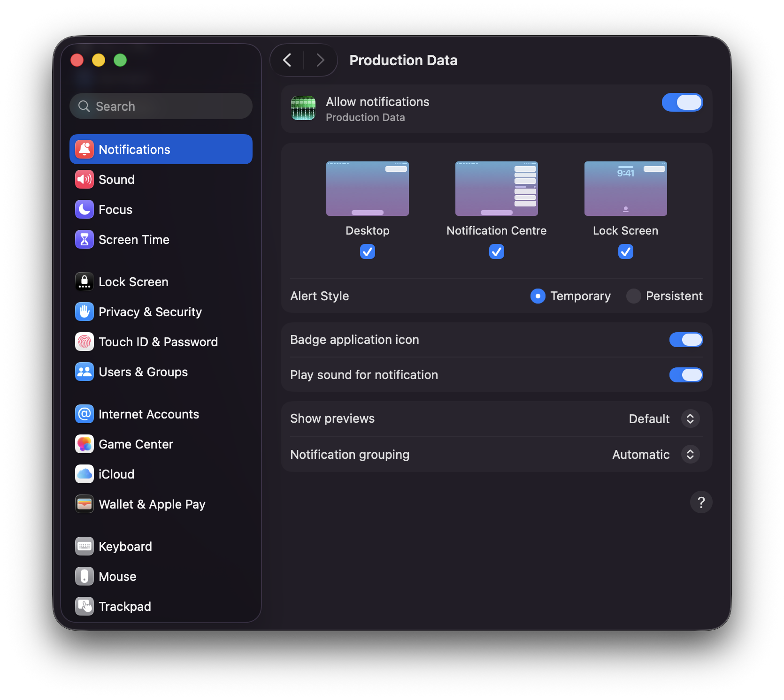Image resolution: width=784 pixels, height=700 pixels.
Task: Click the Users & Groups people icon
Action: pos(85,372)
